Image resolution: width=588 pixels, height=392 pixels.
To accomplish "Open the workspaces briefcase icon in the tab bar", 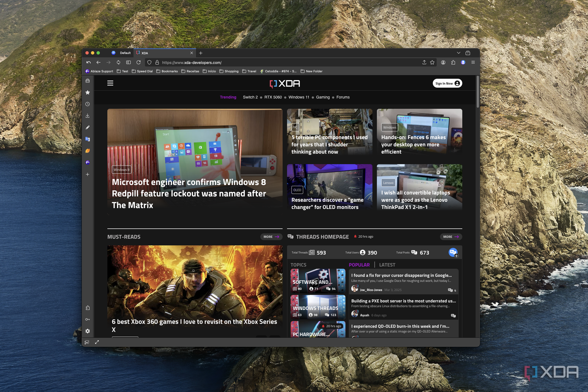I will (x=468, y=53).
